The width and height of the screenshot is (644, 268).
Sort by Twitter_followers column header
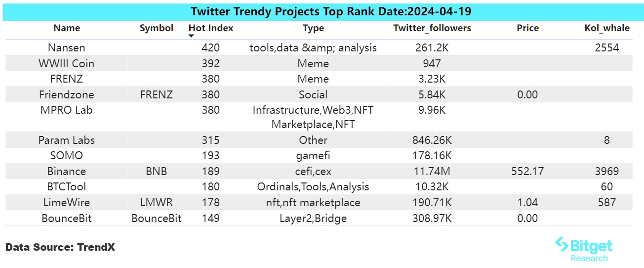click(432, 28)
